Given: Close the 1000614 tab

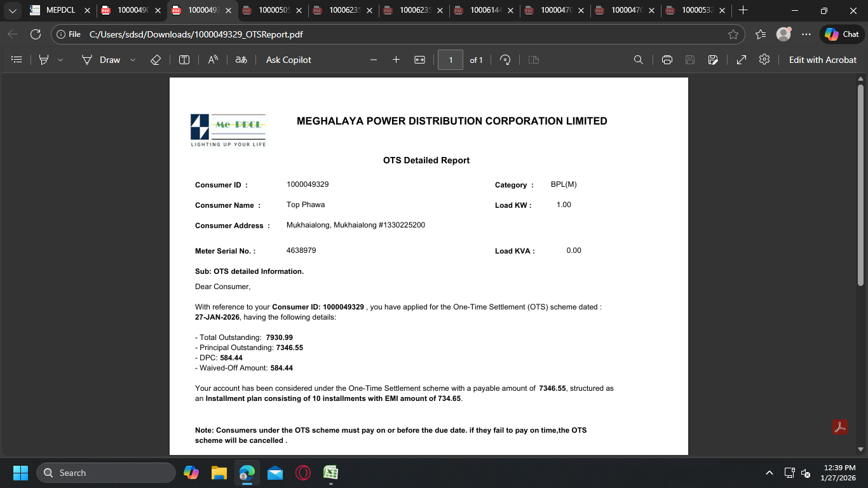Looking at the screenshot, I should coord(510,10).
